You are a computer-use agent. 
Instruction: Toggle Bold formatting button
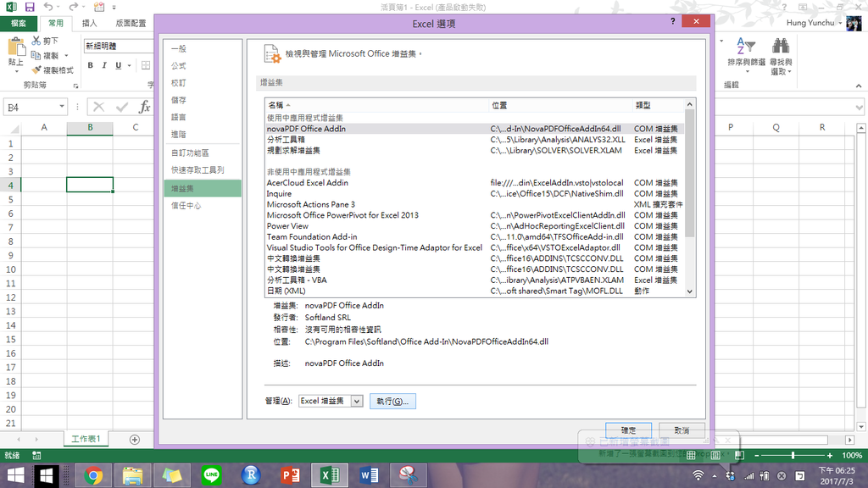point(90,65)
